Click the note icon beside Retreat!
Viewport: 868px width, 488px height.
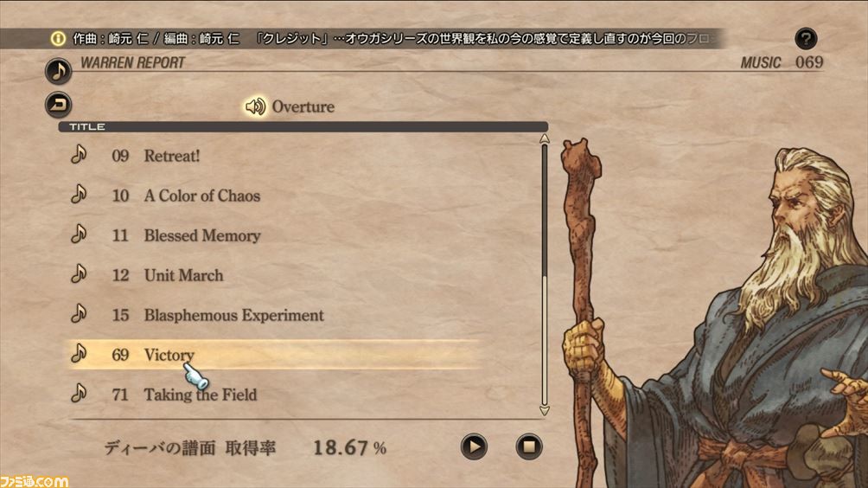click(79, 155)
